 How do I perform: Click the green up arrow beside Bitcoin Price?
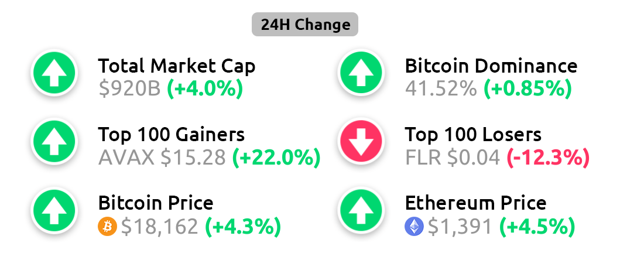(54, 210)
